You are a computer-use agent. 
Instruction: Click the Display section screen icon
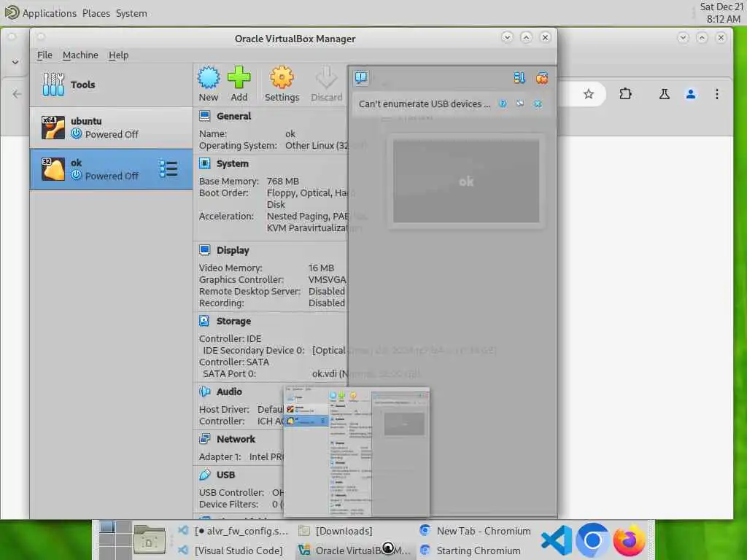point(205,250)
